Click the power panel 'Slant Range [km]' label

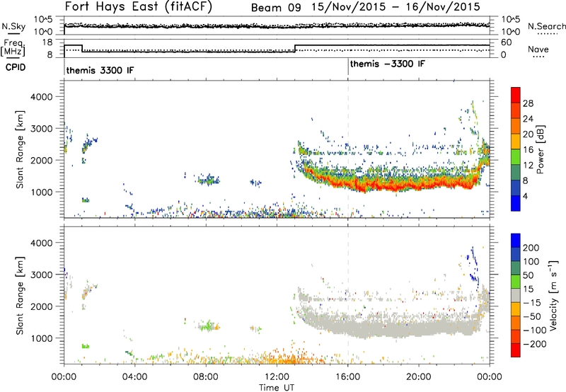pyautogui.click(x=20, y=149)
